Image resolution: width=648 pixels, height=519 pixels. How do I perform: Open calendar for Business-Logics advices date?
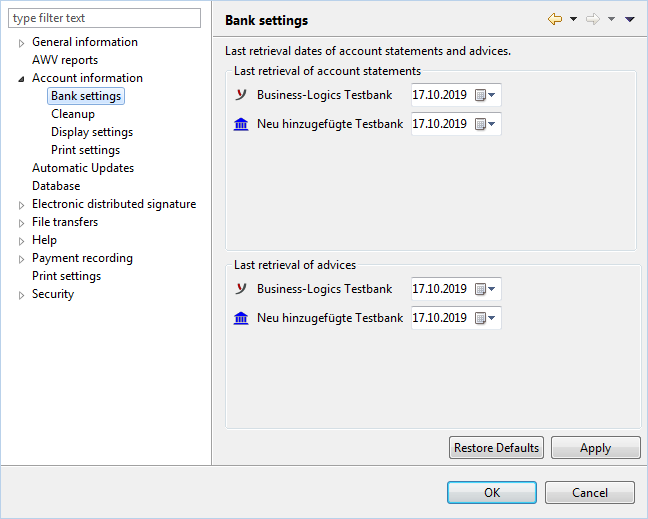(485, 289)
